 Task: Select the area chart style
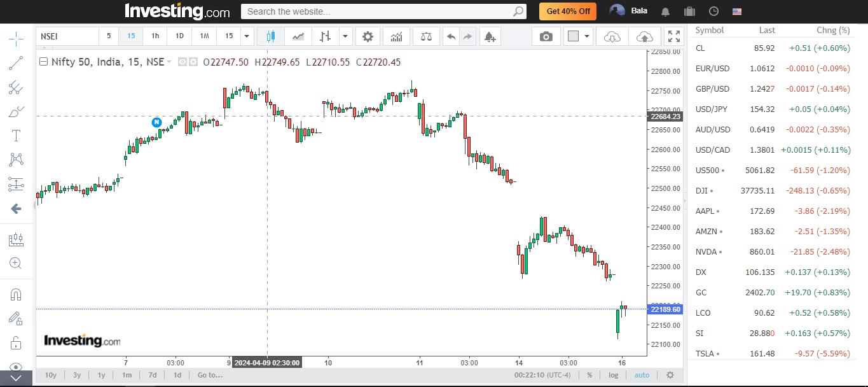(x=298, y=36)
